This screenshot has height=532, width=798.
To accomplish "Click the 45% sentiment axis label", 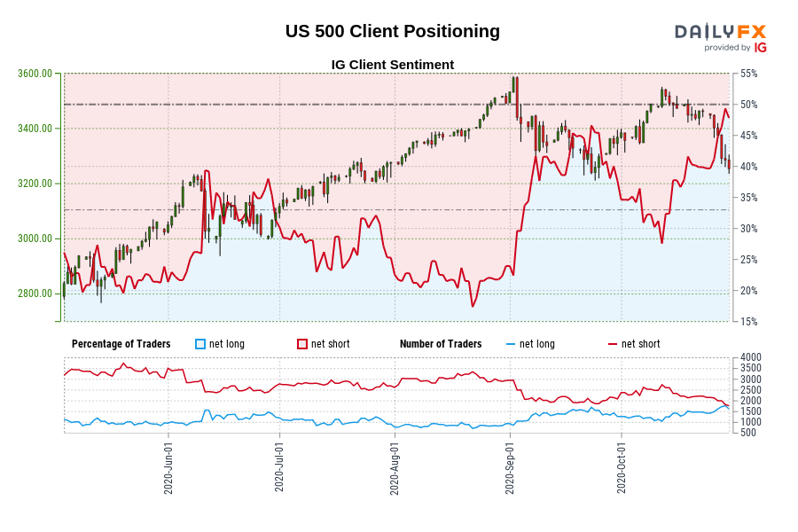I will [748, 136].
